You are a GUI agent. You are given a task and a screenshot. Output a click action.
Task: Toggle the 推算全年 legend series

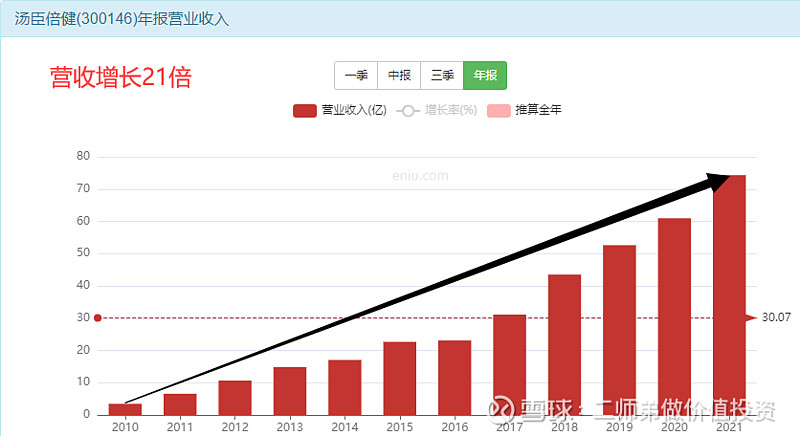pyautogui.click(x=524, y=110)
